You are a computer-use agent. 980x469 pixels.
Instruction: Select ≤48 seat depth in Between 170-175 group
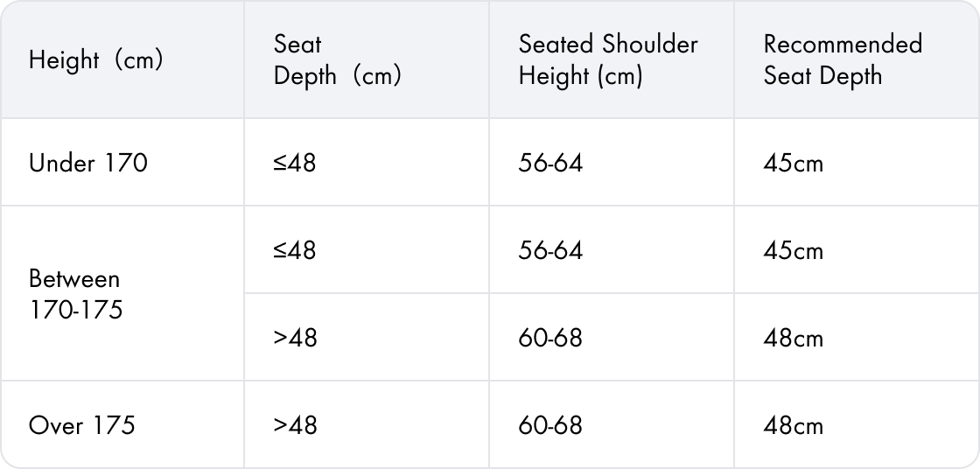294,250
